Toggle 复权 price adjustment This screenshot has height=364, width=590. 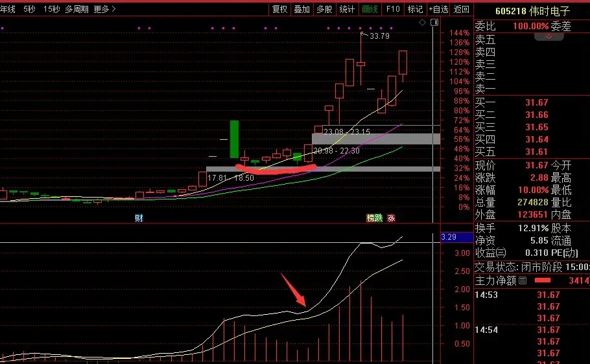pyautogui.click(x=279, y=9)
